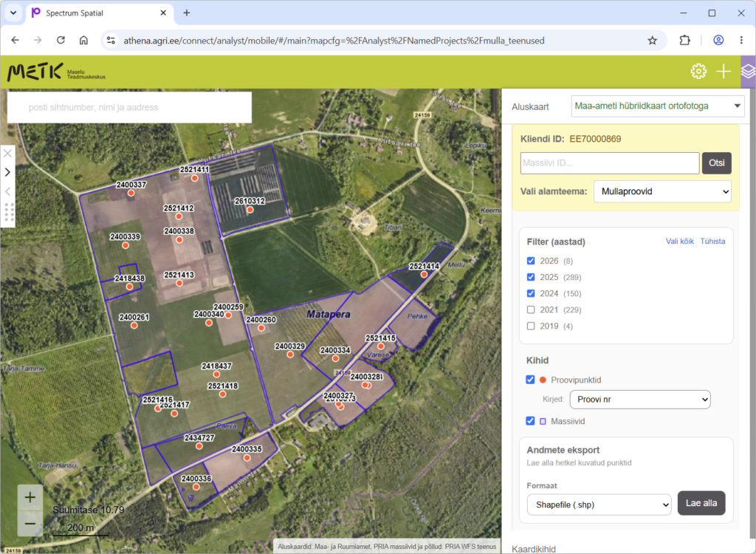Screen dimensions: 756x554
Task: Click the plus icon in green header
Action: click(724, 72)
